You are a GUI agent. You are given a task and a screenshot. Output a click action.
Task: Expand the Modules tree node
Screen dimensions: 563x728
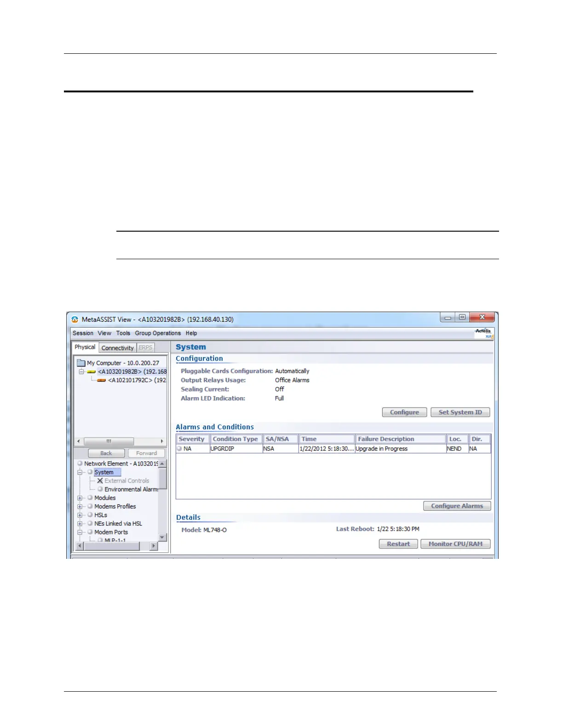coord(80,498)
